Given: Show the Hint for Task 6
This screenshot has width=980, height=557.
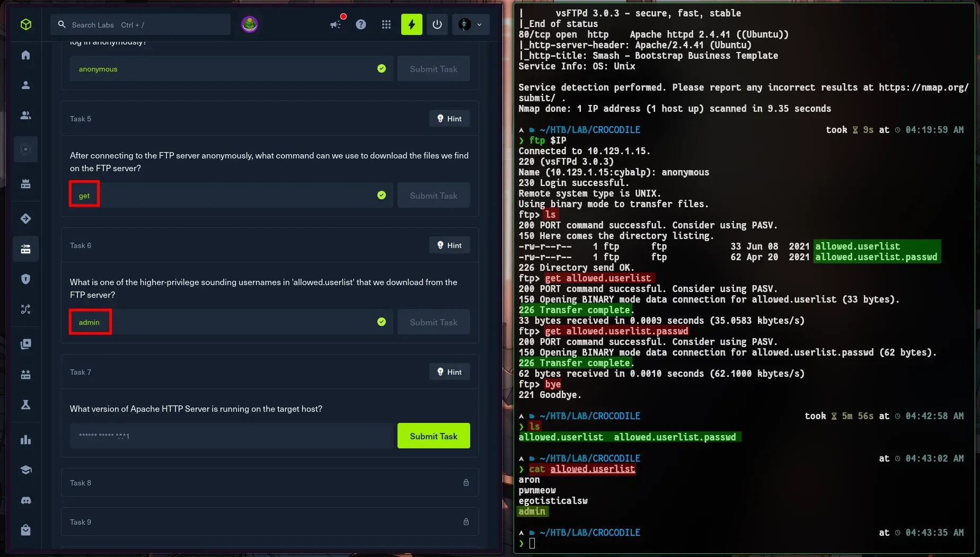Looking at the screenshot, I should (x=449, y=245).
